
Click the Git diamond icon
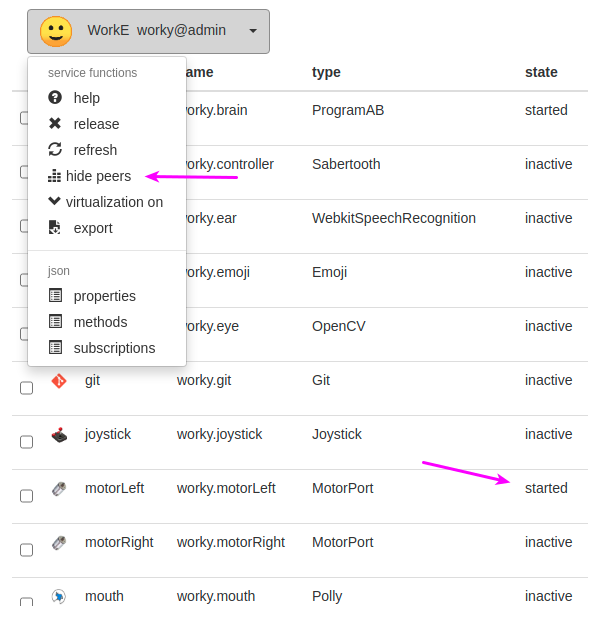click(x=59, y=381)
